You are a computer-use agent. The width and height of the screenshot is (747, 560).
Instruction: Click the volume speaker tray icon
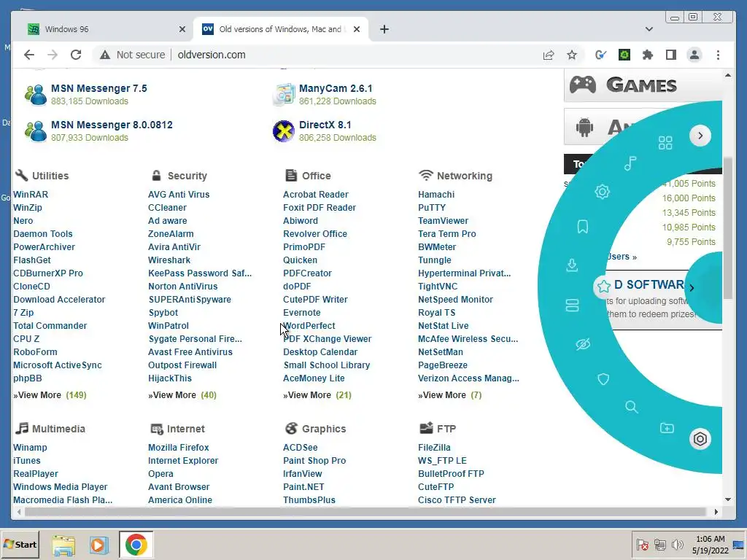(x=677, y=544)
